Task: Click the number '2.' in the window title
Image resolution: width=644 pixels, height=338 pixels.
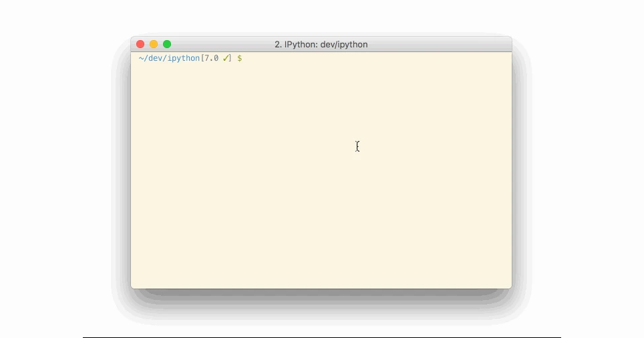Action: pyautogui.click(x=279, y=44)
